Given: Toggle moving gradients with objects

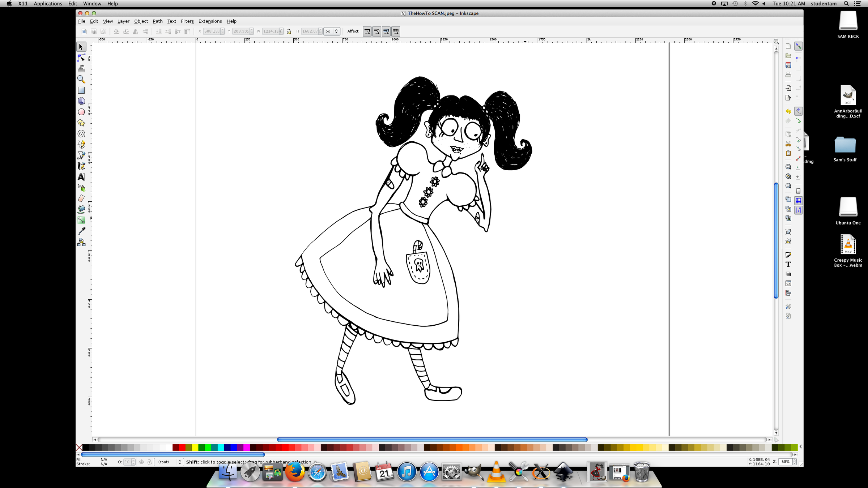Looking at the screenshot, I should pyautogui.click(x=386, y=31).
